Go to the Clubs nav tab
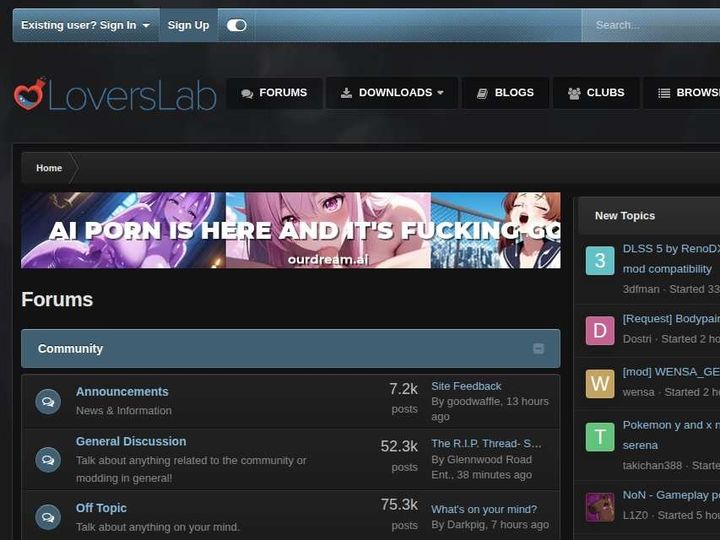The width and height of the screenshot is (720, 540). pyautogui.click(x=596, y=93)
